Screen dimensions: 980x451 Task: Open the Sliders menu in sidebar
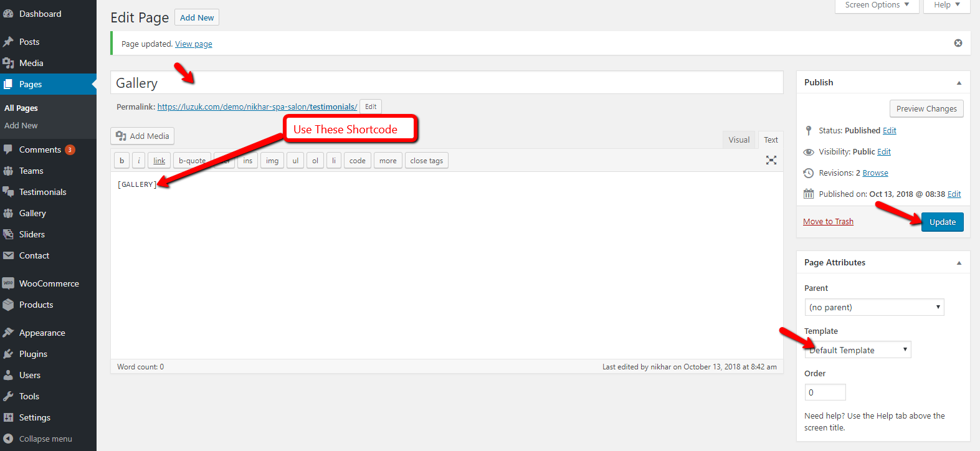coord(32,234)
